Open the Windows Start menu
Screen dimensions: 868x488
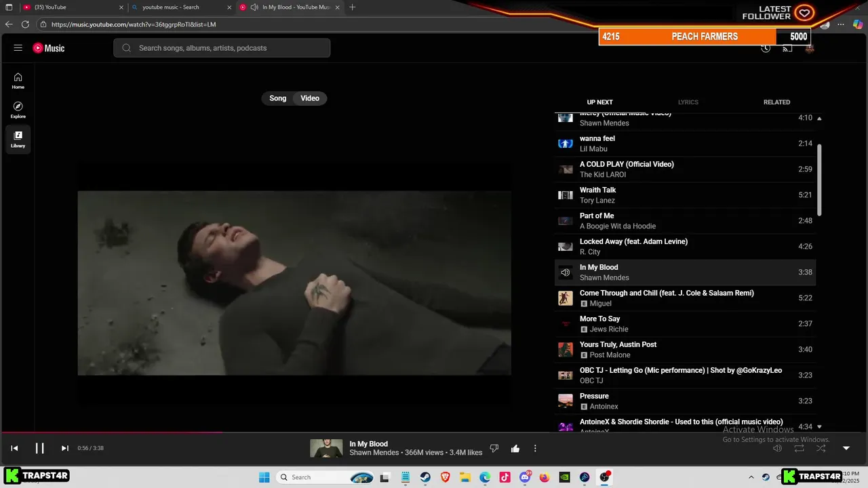point(264,477)
